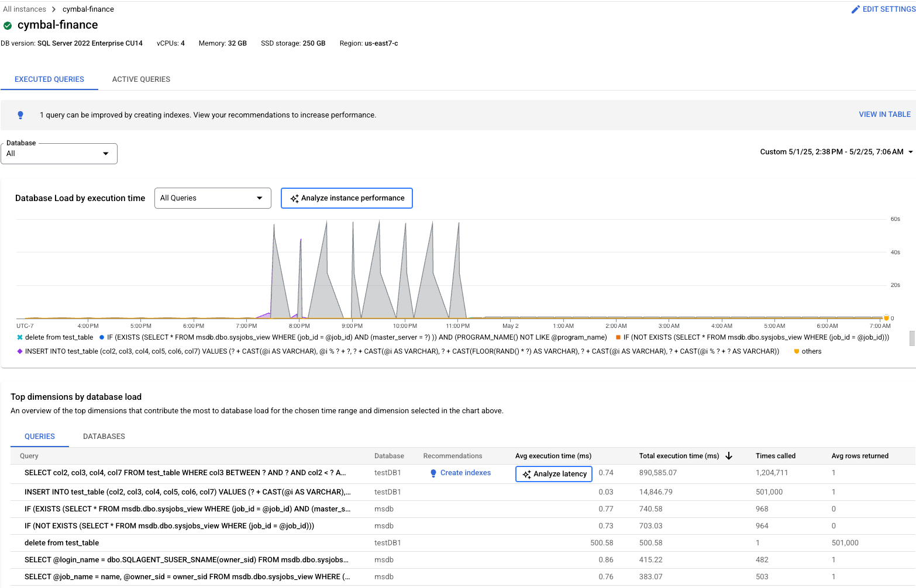
Task: Switch to the DATABASES tab
Action: (x=104, y=436)
